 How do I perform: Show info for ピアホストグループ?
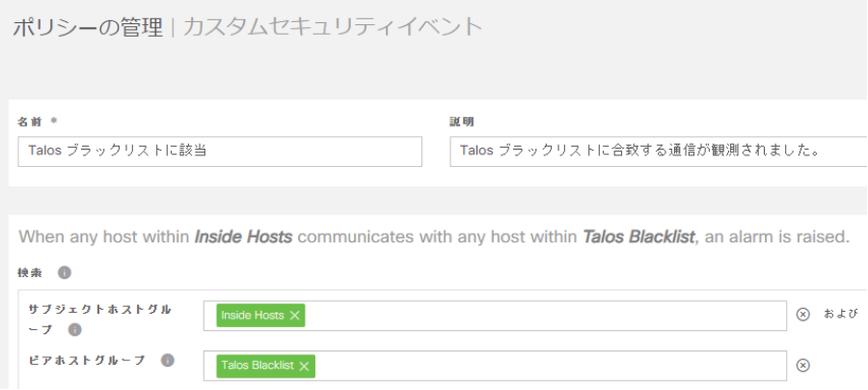[x=168, y=361]
